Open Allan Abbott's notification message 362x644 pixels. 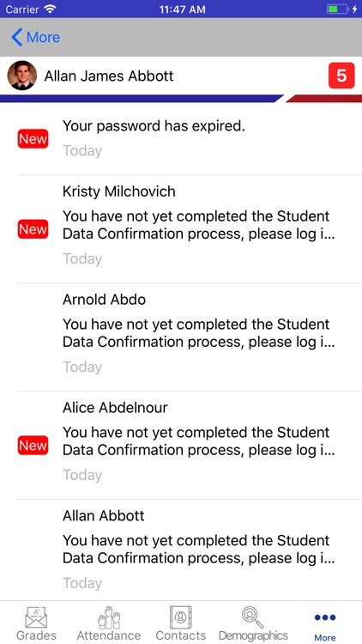coord(181,550)
